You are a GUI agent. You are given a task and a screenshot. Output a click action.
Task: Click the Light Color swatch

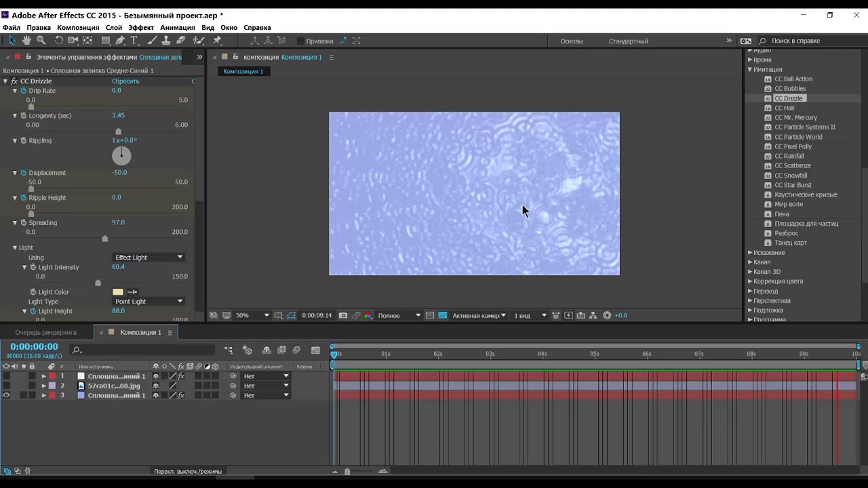118,292
